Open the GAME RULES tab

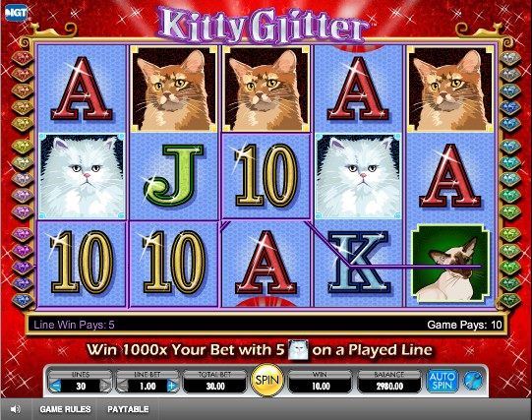coord(65,409)
